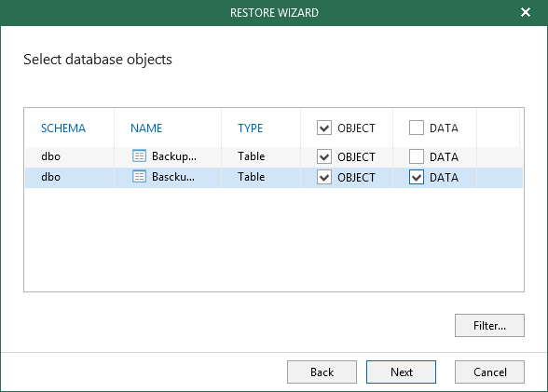Cancel the restore wizard

click(489, 372)
